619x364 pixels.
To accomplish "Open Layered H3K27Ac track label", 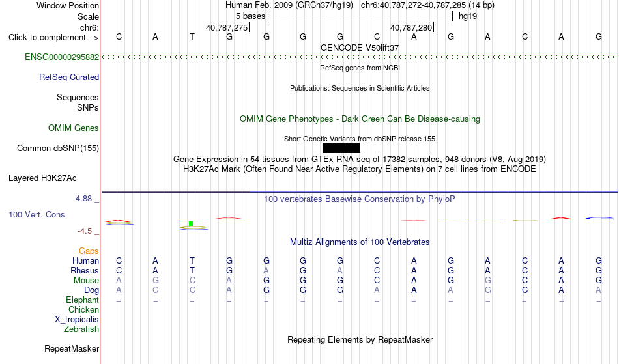I will pos(42,178).
